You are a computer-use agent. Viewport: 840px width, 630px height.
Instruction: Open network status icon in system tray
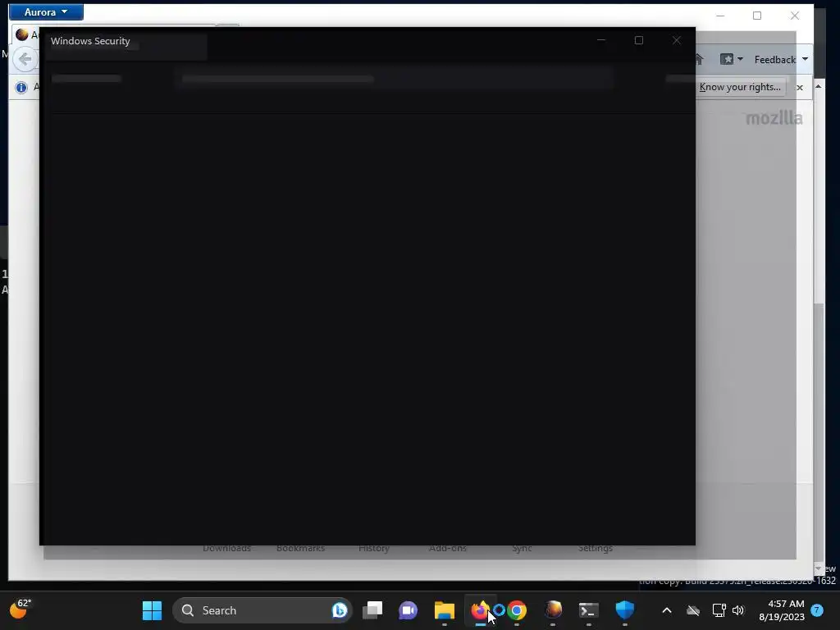click(719, 610)
